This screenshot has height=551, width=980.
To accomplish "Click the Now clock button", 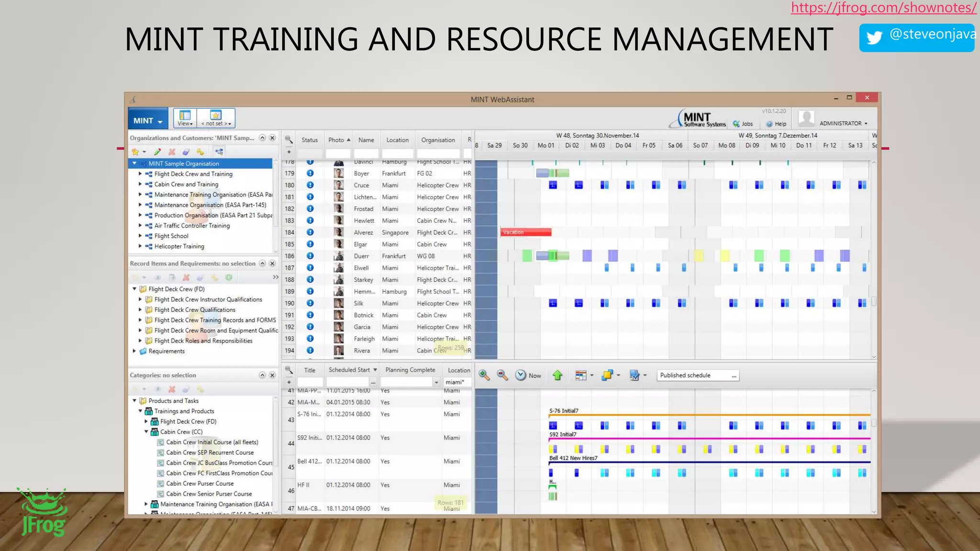I will pyautogui.click(x=528, y=375).
